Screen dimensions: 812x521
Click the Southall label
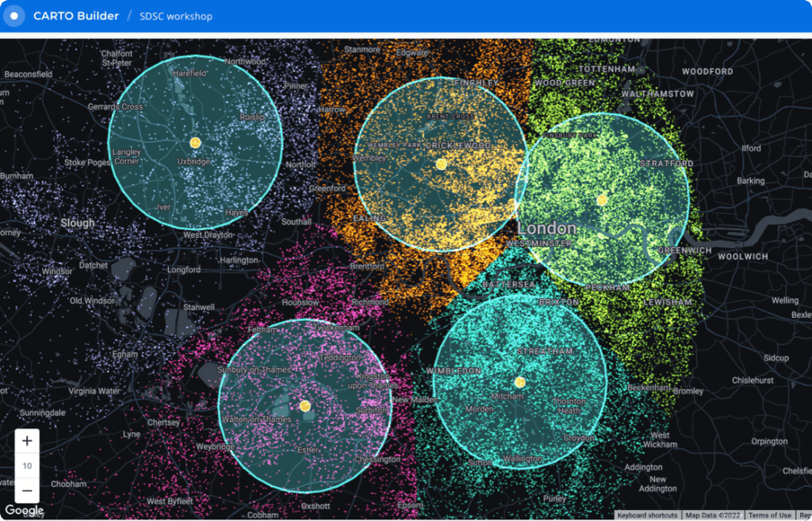click(x=297, y=222)
